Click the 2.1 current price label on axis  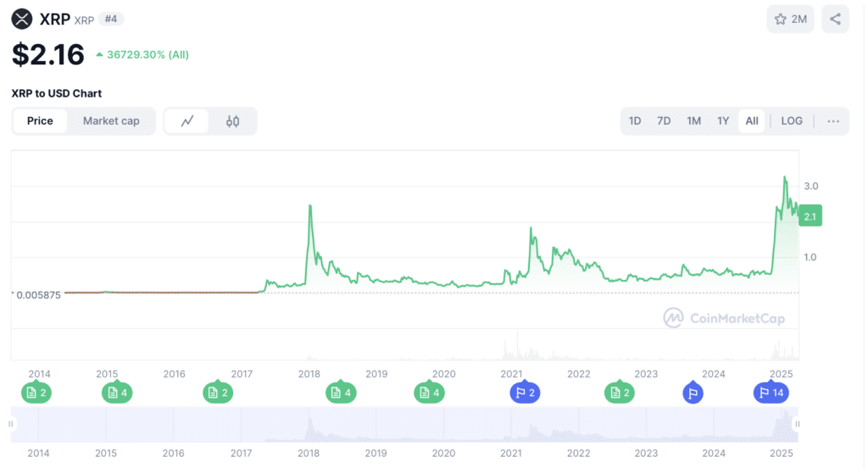[810, 216]
